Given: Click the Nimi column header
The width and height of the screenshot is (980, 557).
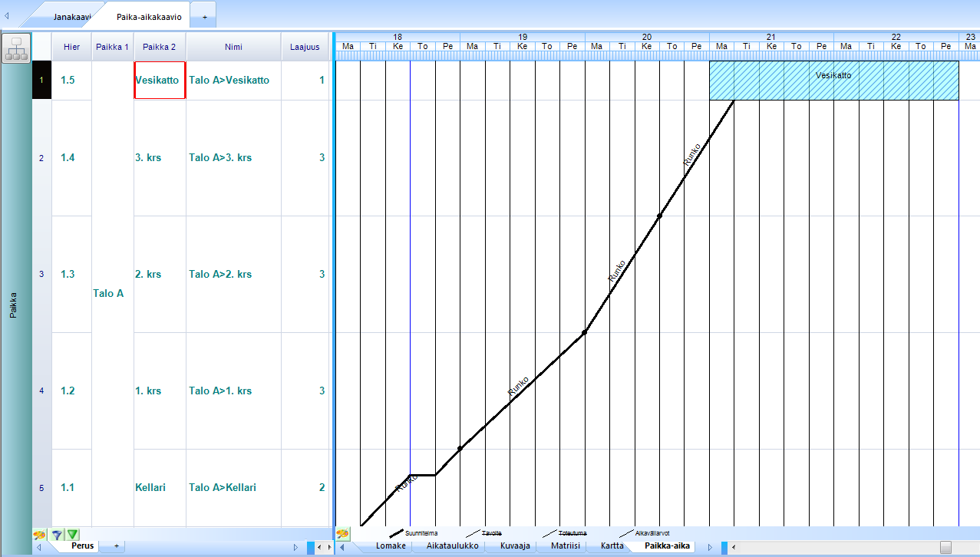Looking at the screenshot, I should click(233, 47).
